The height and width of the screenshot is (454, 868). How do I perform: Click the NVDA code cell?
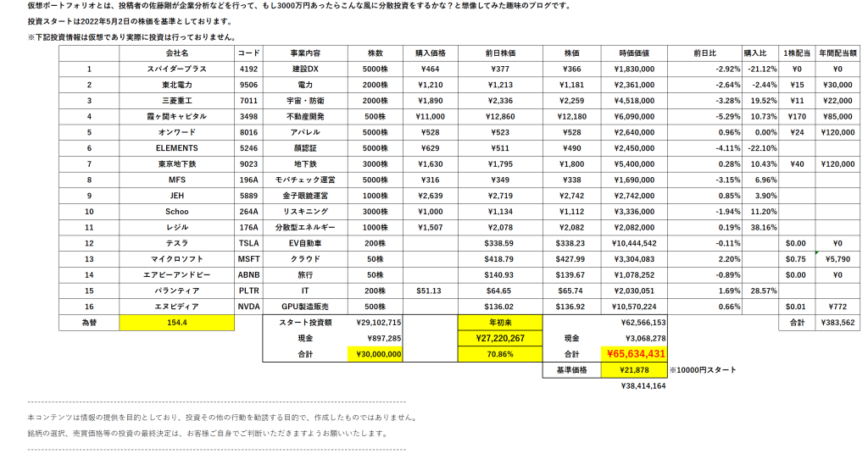[x=248, y=307]
